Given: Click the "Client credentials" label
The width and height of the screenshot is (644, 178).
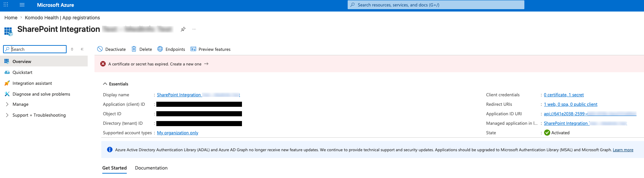Looking at the screenshot, I should point(503,95).
